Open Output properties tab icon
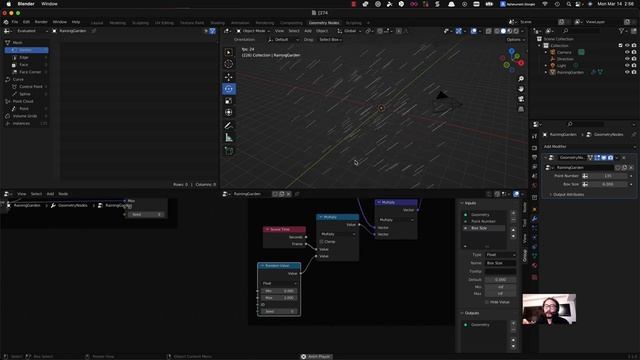The image size is (640, 360). click(534, 157)
